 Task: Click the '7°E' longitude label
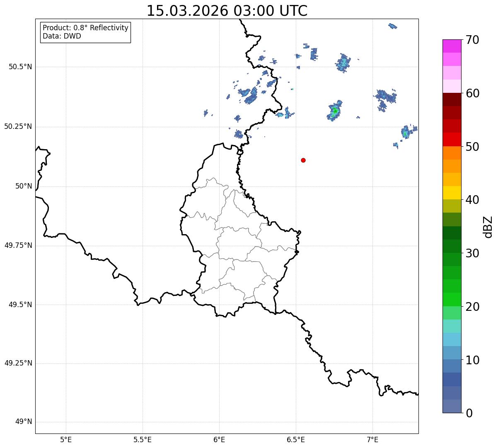point(372,440)
